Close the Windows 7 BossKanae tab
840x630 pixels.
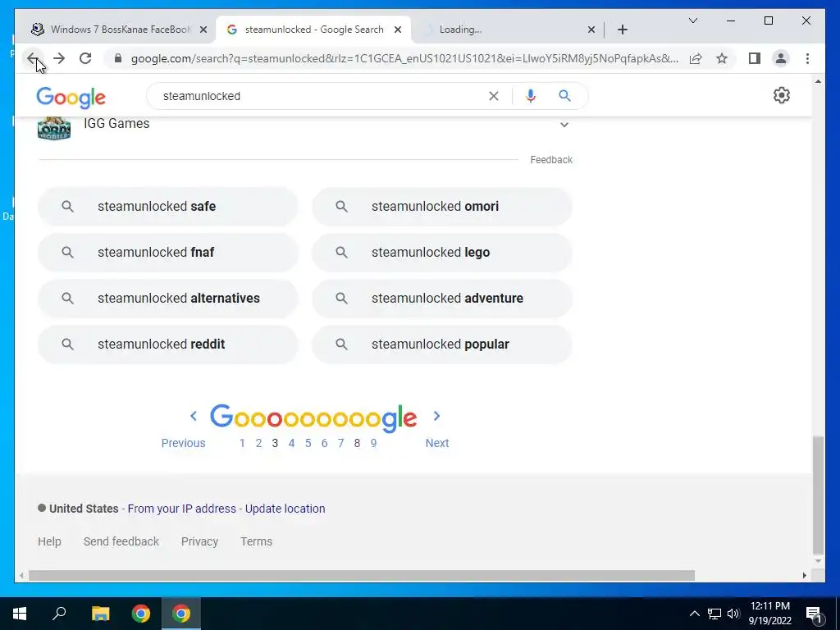coord(203,30)
